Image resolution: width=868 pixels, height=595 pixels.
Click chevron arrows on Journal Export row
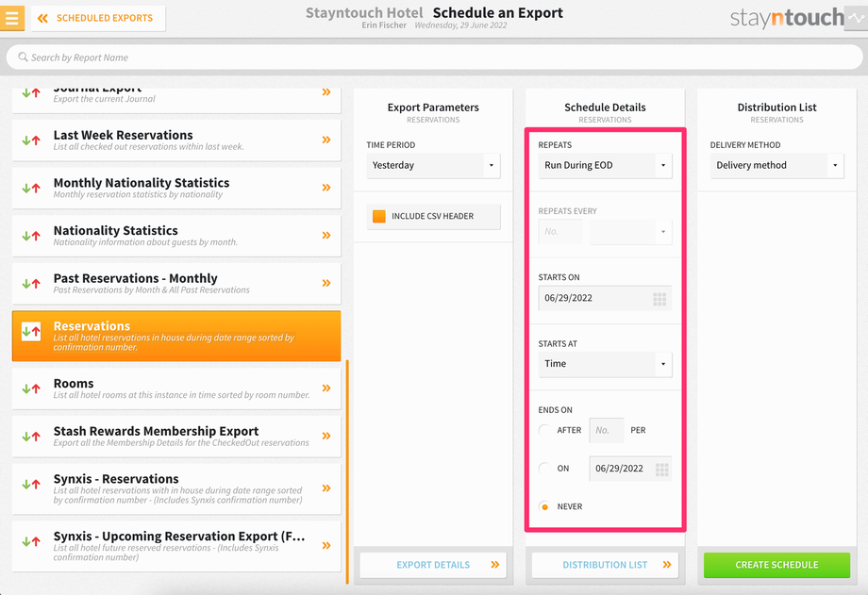[x=326, y=92]
